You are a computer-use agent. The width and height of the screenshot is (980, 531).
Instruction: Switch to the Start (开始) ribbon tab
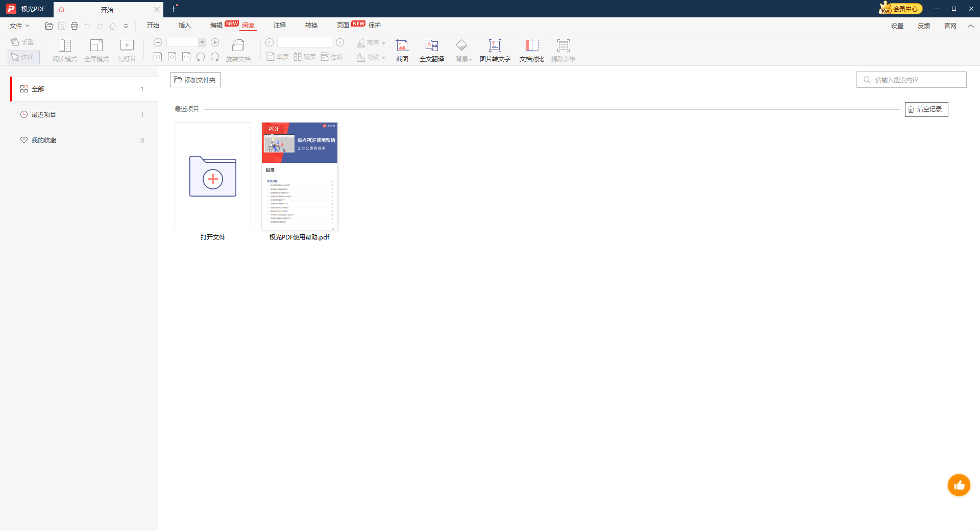pyautogui.click(x=153, y=26)
